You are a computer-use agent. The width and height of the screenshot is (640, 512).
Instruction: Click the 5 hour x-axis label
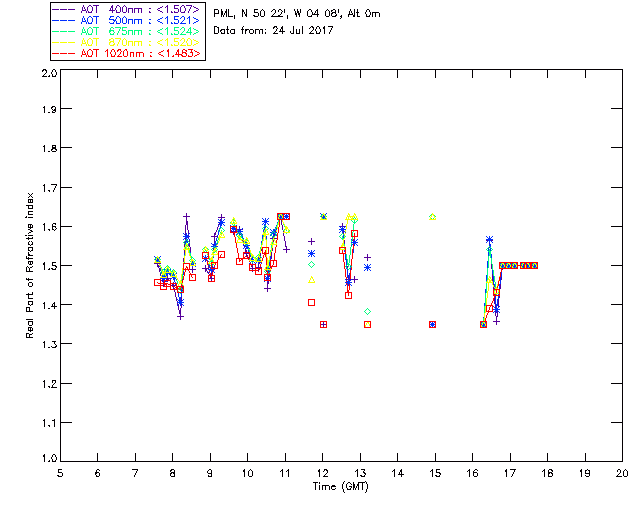click(60, 473)
